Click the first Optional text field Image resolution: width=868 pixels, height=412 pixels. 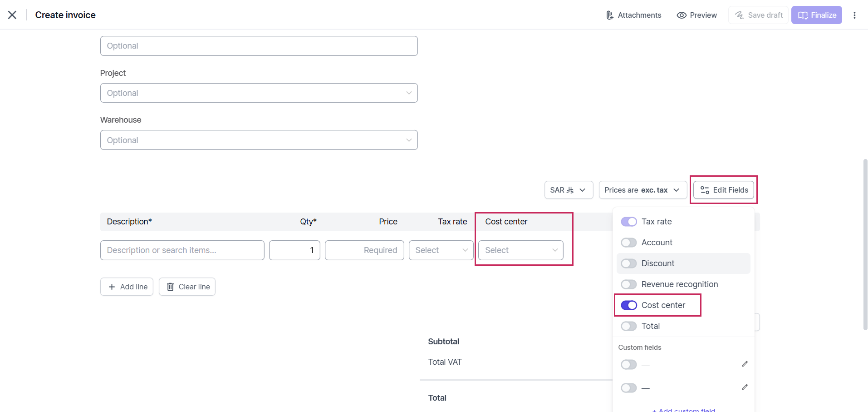click(x=259, y=46)
